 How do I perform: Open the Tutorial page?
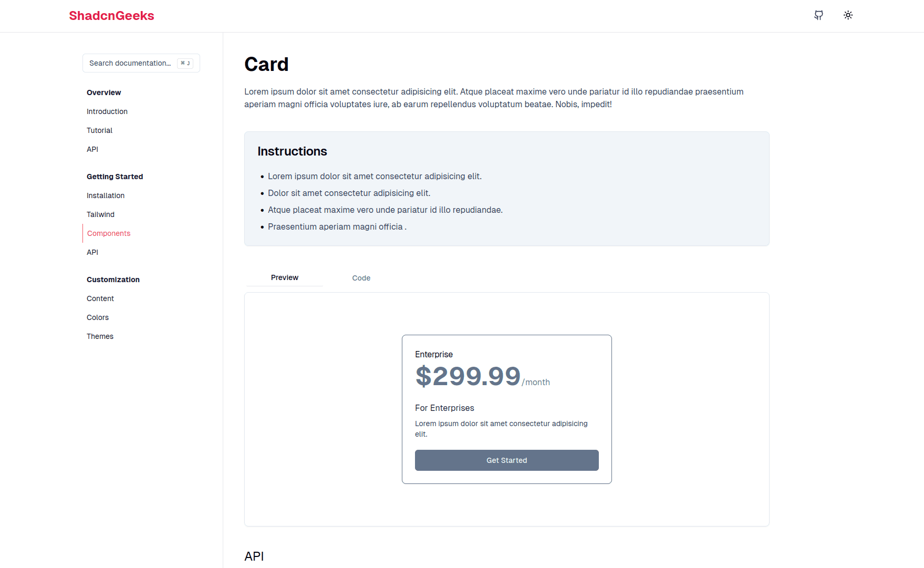99,130
